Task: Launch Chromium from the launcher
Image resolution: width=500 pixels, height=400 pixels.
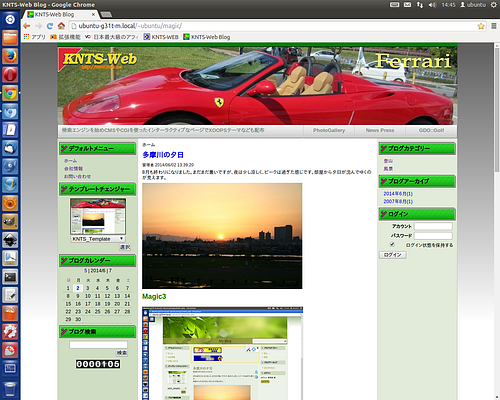Action: click(x=10, y=111)
